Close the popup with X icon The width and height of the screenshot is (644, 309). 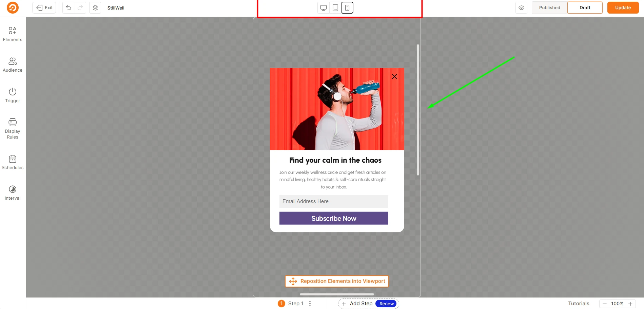pyautogui.click(x=394, y=76)
